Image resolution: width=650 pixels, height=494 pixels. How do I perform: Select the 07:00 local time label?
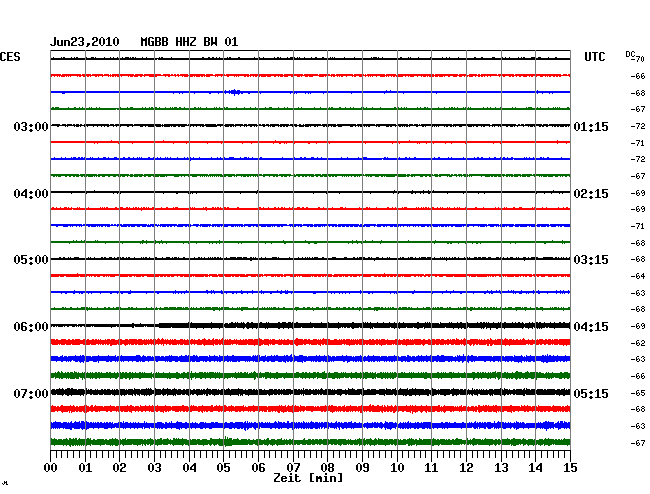pos(31,393)
